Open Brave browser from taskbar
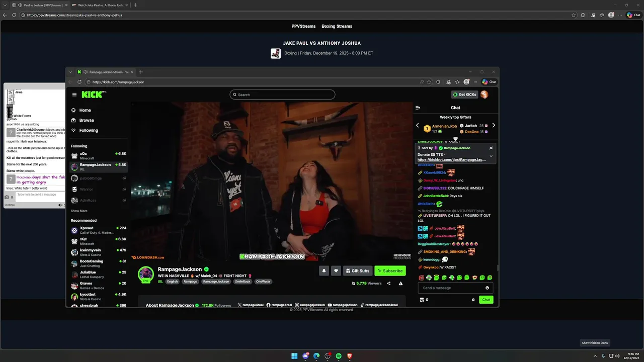644x362 pixels. point(350,356)
